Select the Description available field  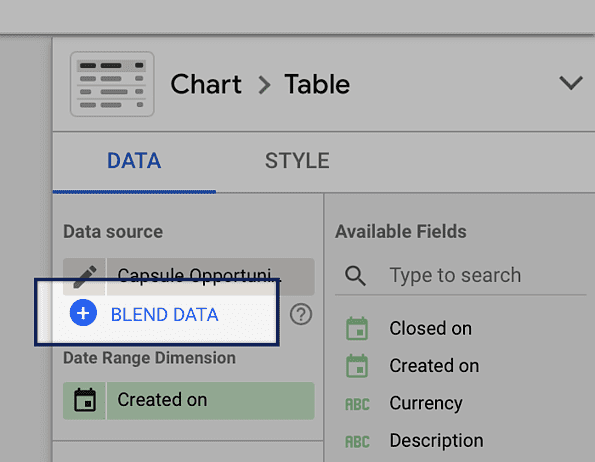(436, 441)
